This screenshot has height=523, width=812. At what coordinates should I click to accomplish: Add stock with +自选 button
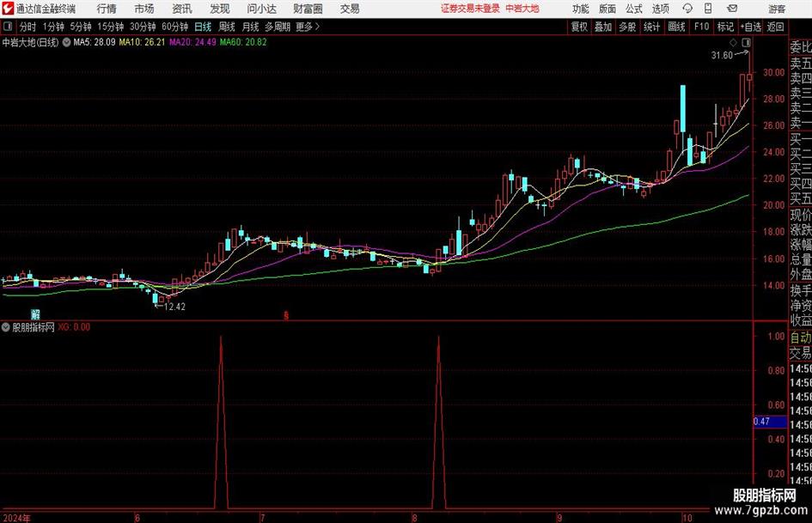[x=751, y=27]
